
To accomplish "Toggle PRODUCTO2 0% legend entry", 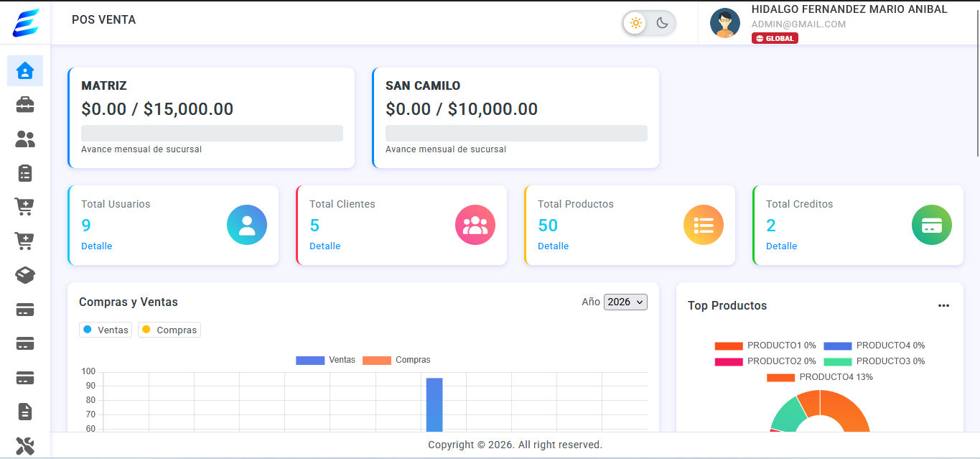I will coord(765,361).
